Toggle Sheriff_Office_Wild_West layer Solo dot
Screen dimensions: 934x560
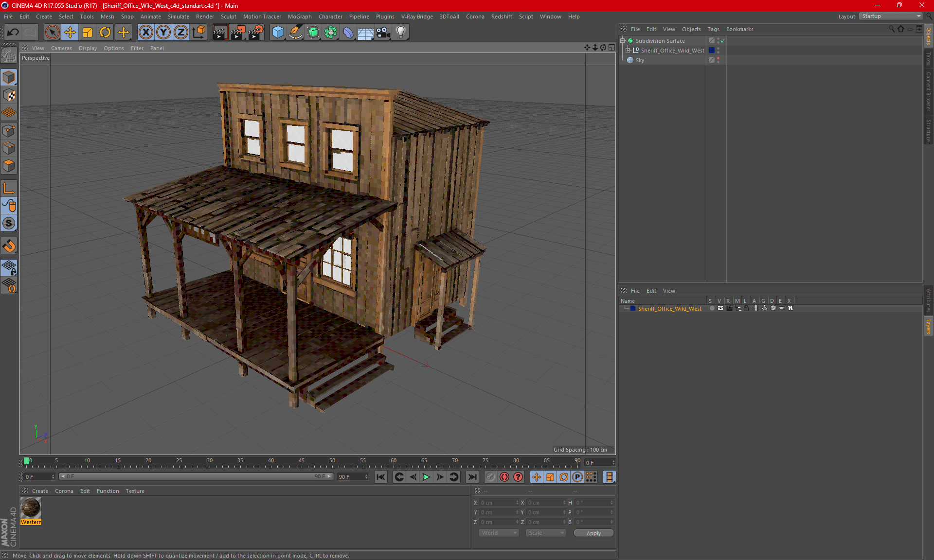(x=712, y=308)
